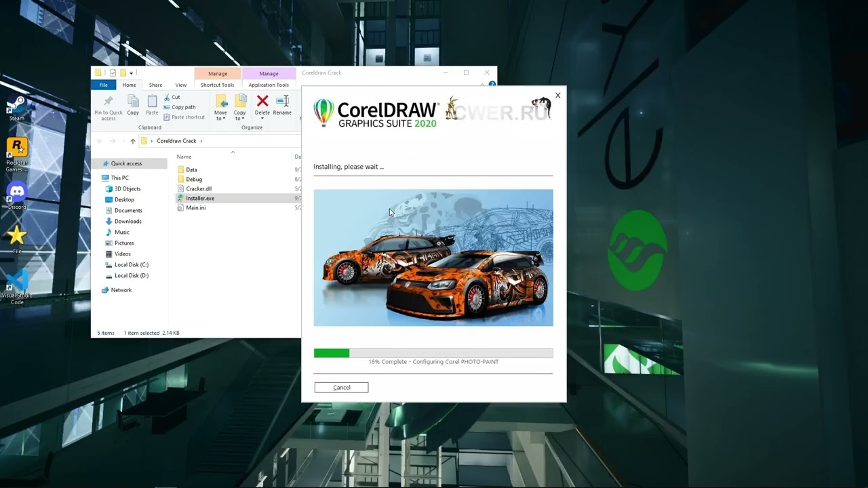Select Quick access in navigation pane
The height and width of the screenshot is (488, 868).
(126, 163)
